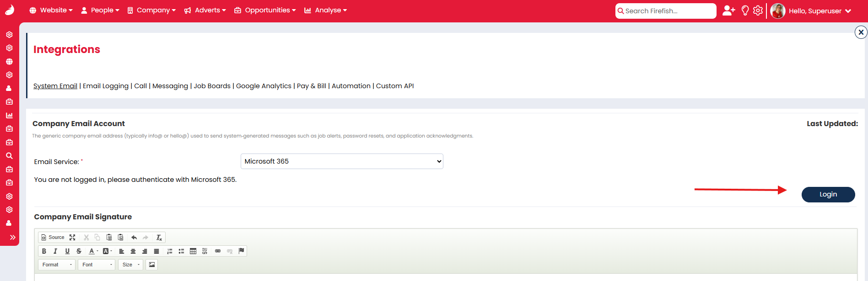Expand the Adverts menu

point(205,10)
